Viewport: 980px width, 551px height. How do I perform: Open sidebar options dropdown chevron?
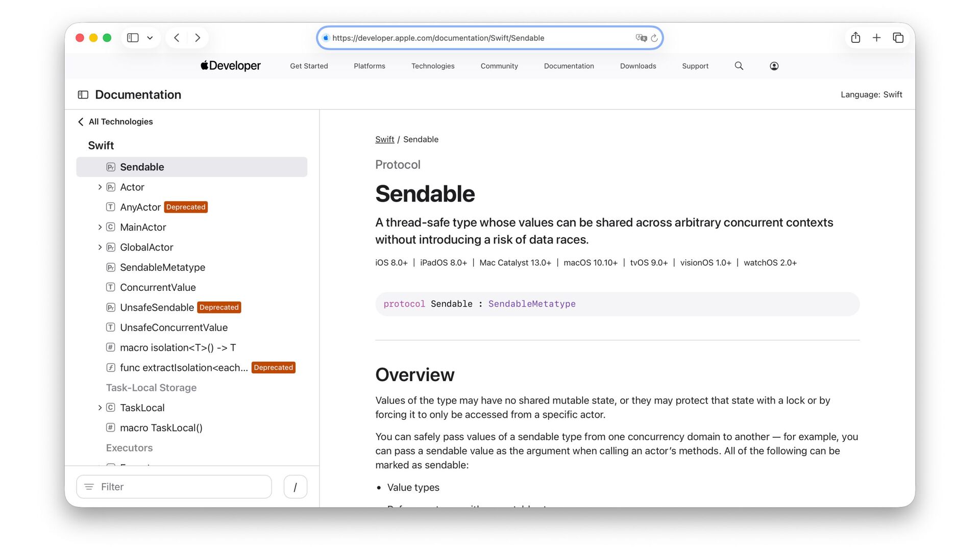pyautogui.click(x=150, y=38)
